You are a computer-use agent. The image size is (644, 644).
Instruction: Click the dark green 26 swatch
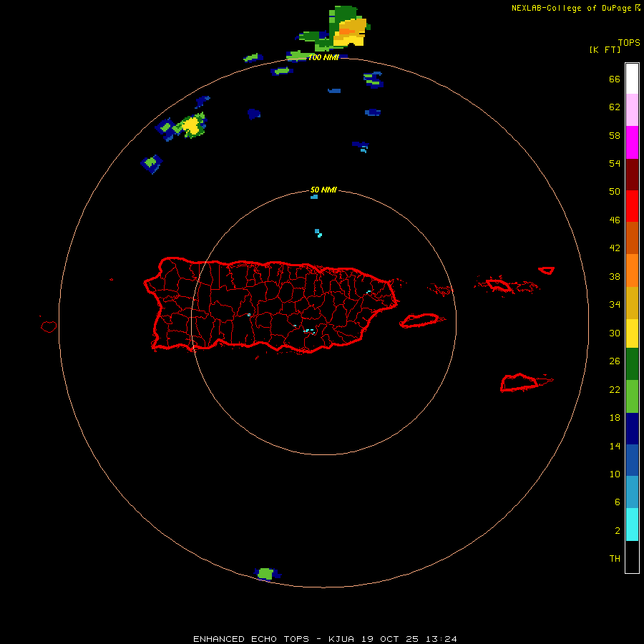click(632, 364)
